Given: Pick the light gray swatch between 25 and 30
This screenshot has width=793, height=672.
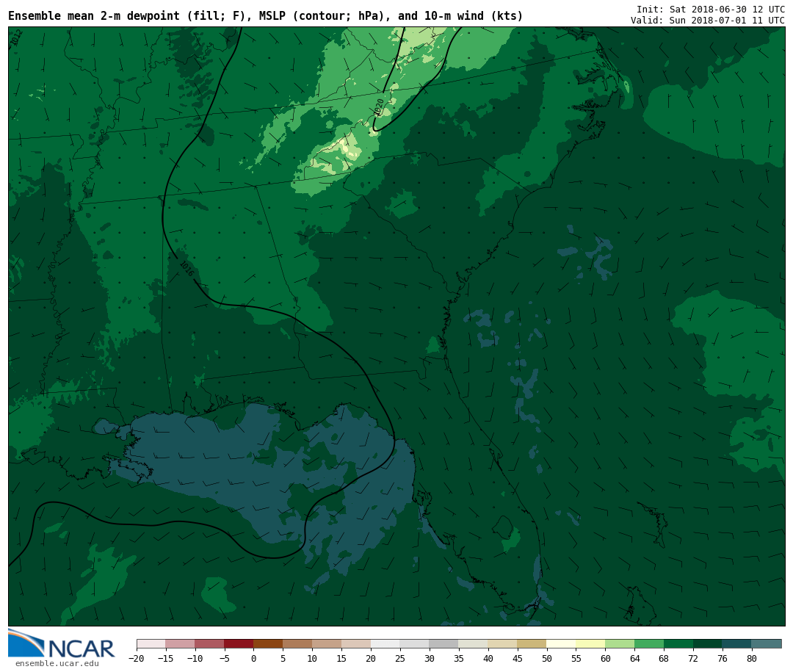Looking at the screenshot, I should point(415,643).
